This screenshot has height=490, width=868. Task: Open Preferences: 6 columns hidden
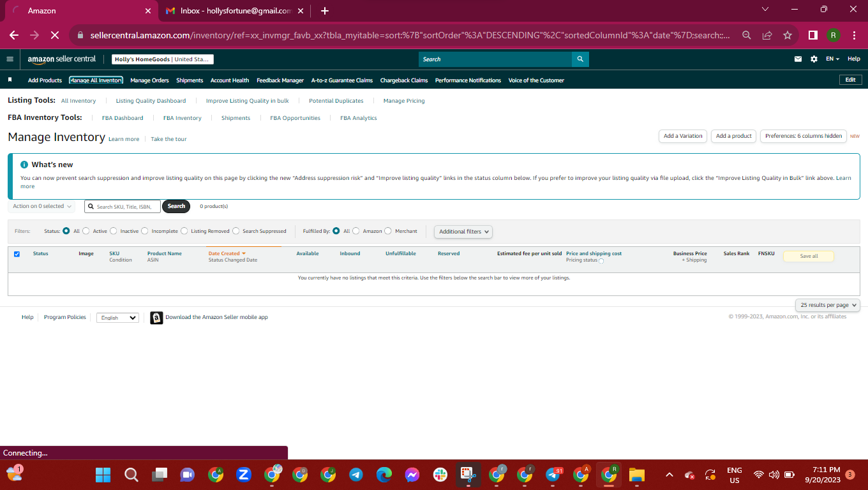click(x=804, y=136)
